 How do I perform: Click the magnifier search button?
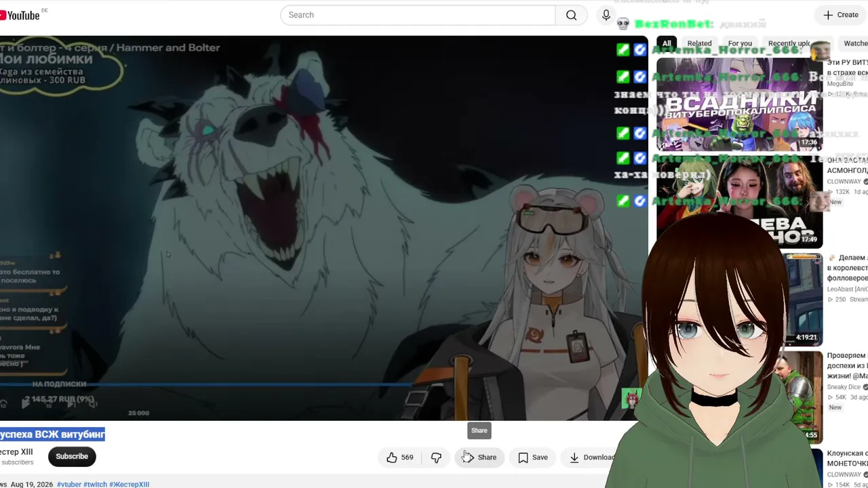(x=572, y=15)
